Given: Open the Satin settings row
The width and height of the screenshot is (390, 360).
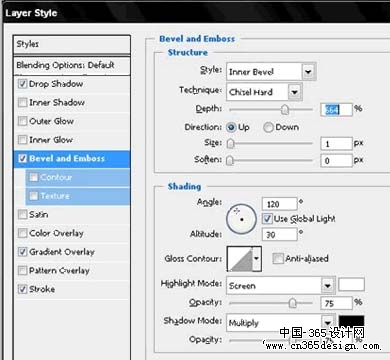Looking at the screenshot, I should click(72, 214).
